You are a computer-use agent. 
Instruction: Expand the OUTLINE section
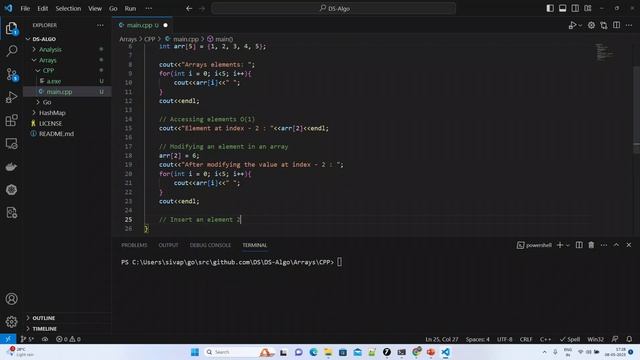coord(44,318)
